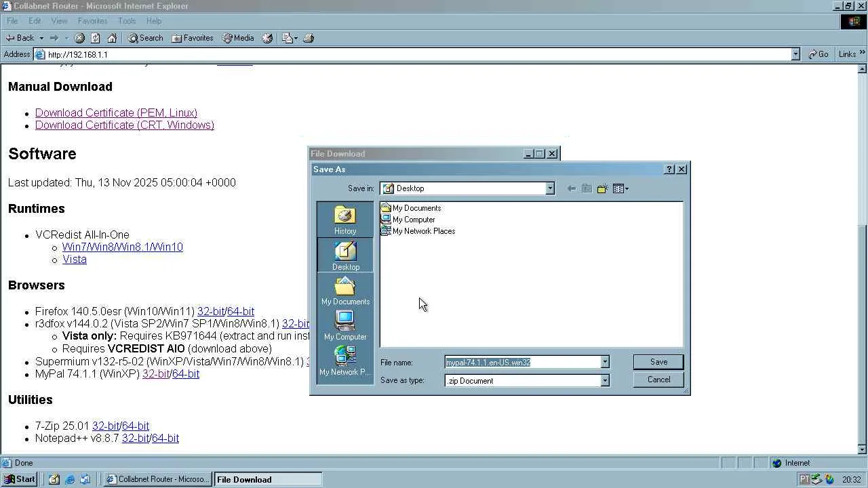Click the Help question mark in Save As

coord(669,169)
